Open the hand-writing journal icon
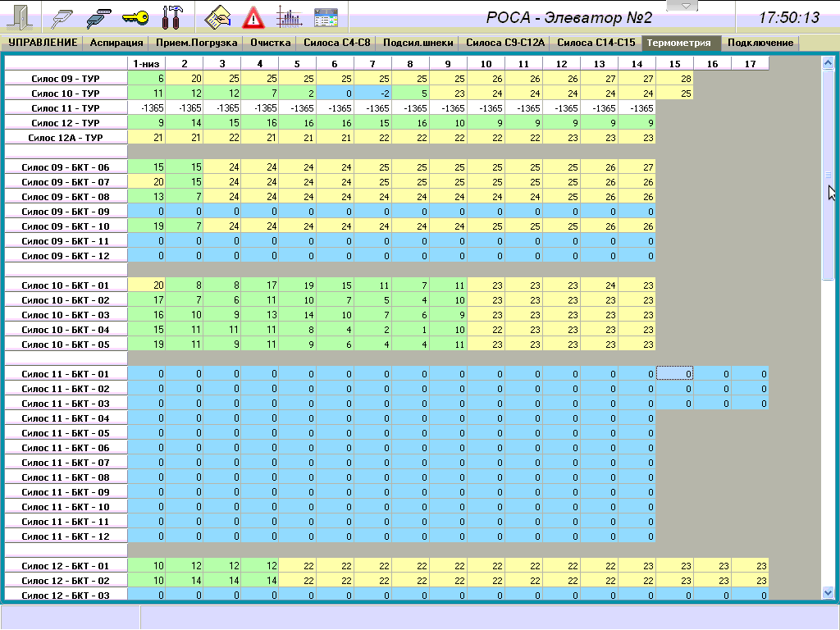840x630 pixels. [x=217, y=16]
